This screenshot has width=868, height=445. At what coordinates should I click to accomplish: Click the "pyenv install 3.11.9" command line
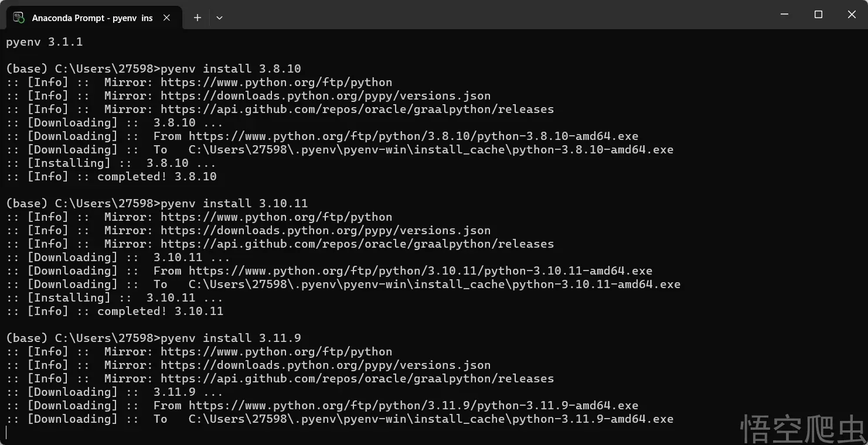coord(230,338)
